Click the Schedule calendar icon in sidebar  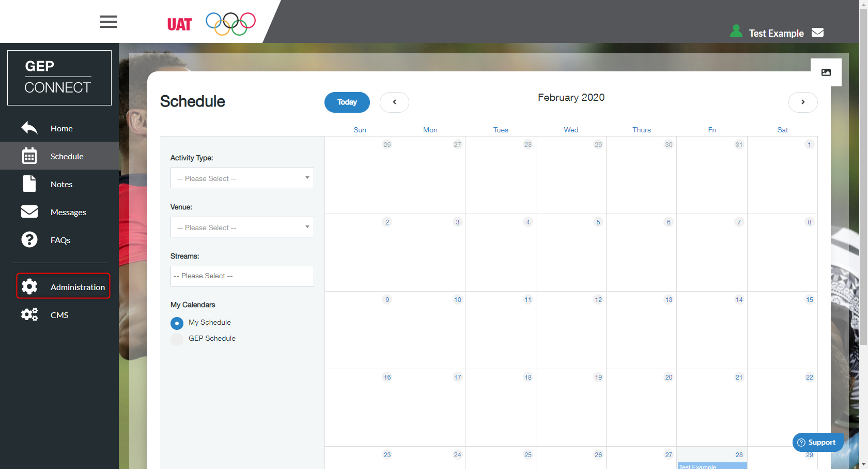[x=29, y=156]
